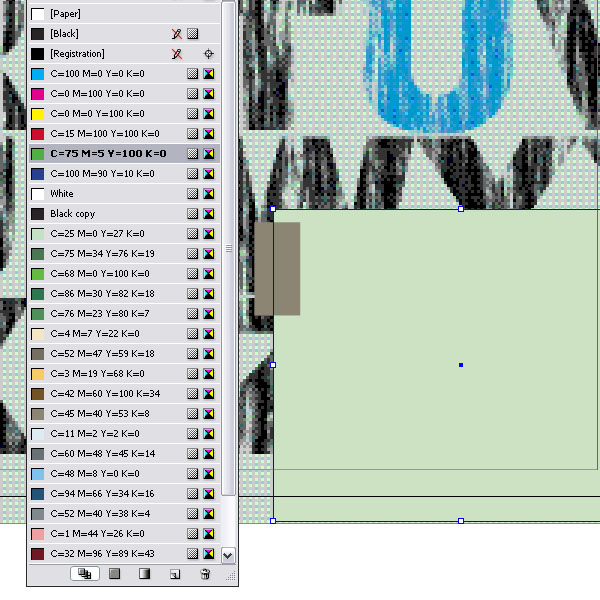Select the White swatch

click(x=124, y=194)
